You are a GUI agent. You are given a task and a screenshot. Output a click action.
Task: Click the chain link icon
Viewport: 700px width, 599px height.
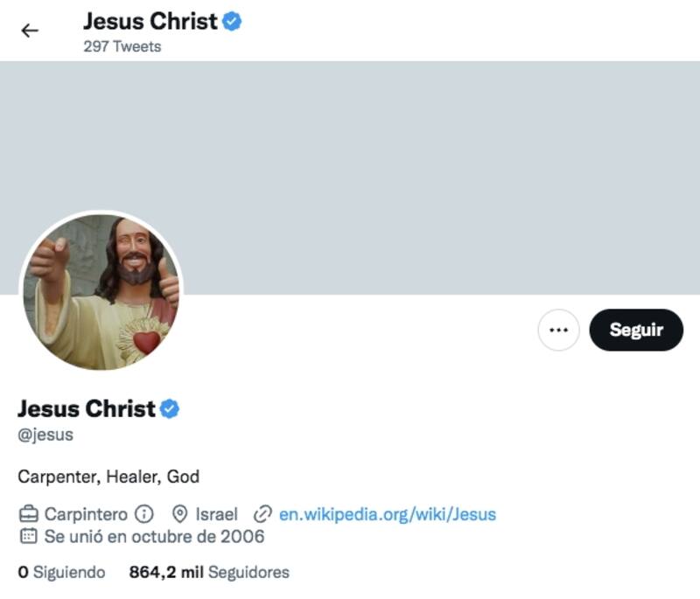pyautogui.click(x=262, y=514)
